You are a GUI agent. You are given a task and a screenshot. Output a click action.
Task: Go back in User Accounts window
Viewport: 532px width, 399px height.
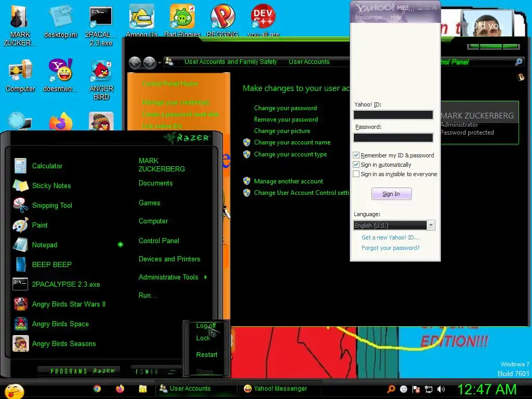click(x=135, y=62)
